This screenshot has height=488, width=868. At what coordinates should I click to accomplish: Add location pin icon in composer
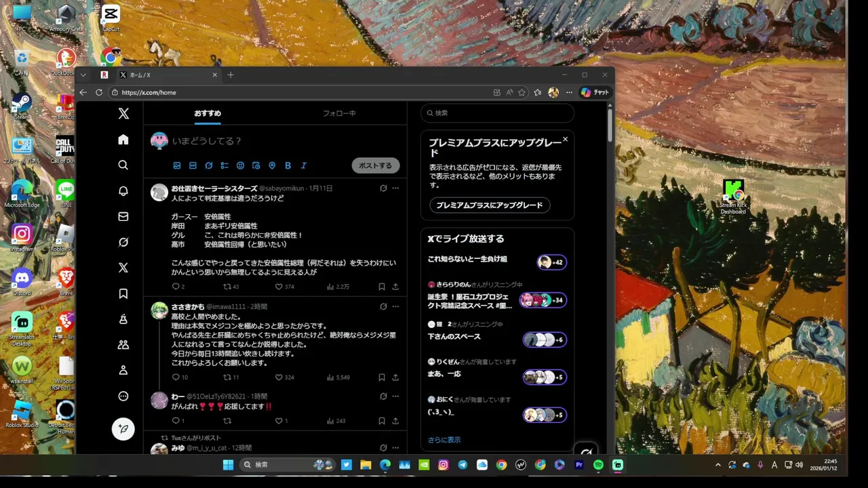272,165
